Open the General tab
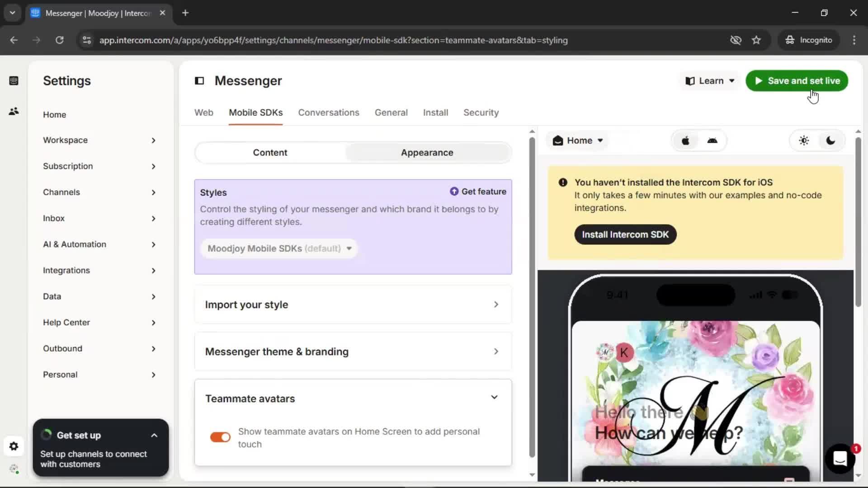The height and width of the screenshot is (488, 868). (x=391, y=113)
